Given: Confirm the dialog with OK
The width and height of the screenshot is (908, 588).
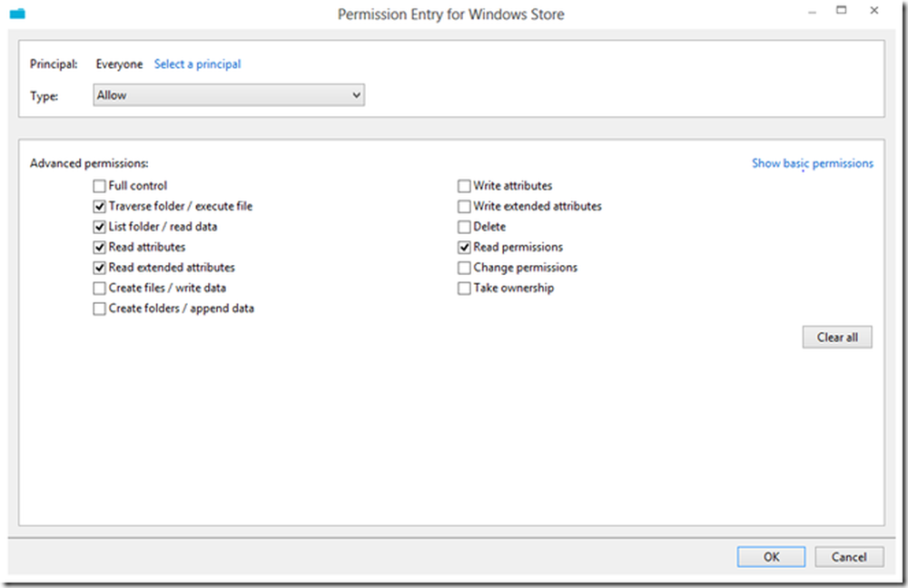Looking at the screenshot, I should [x=771, y=557].
